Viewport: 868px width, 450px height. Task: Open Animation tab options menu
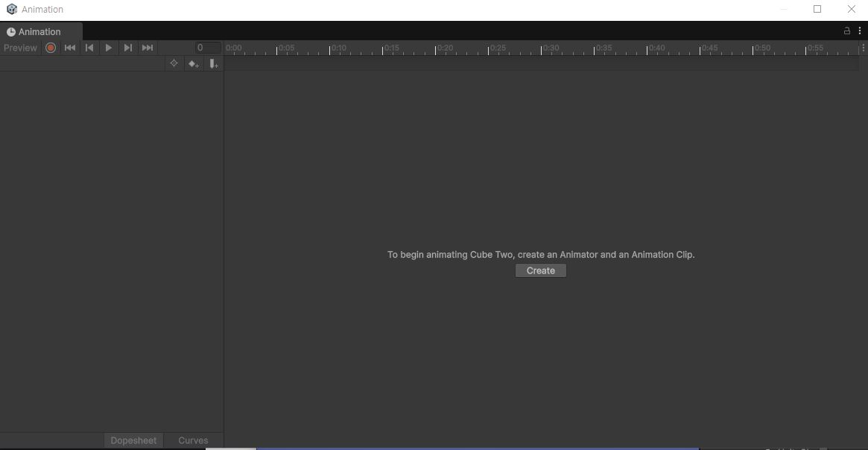click(860, 31)
